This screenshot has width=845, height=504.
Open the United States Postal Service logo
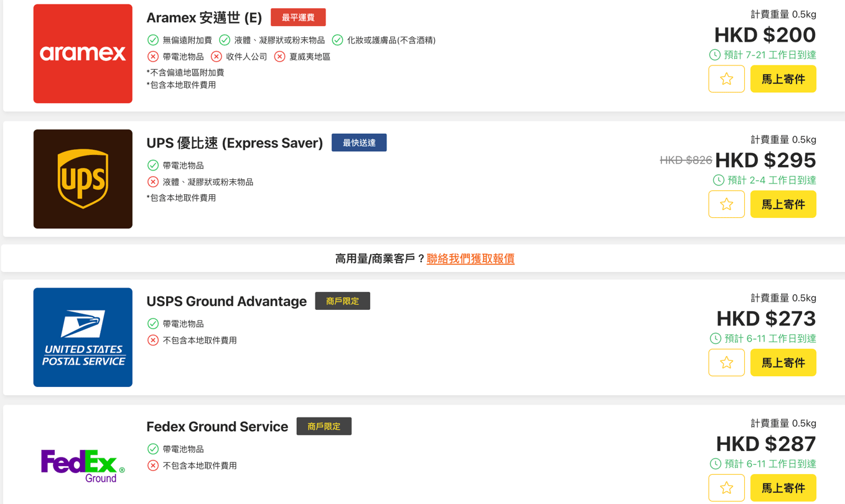click(83, 337)
